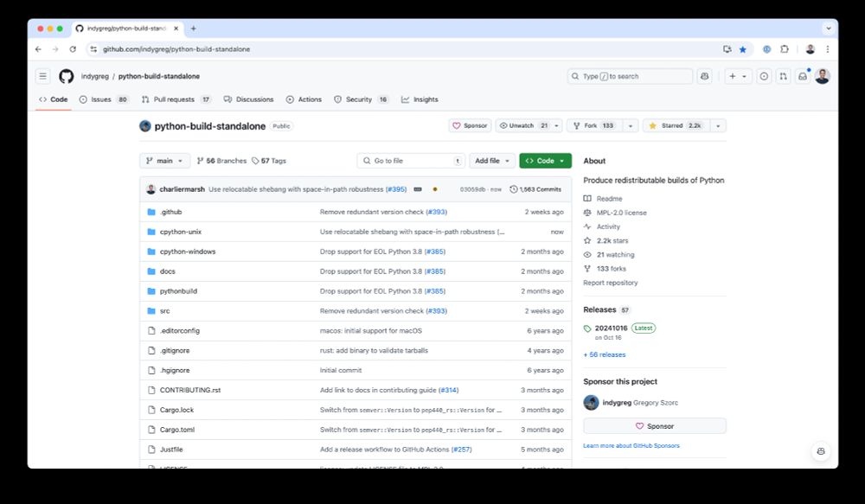Star toggle: click the Starred button
The width and height of the screenshot is (865, 504).
[x=676, y=125]
